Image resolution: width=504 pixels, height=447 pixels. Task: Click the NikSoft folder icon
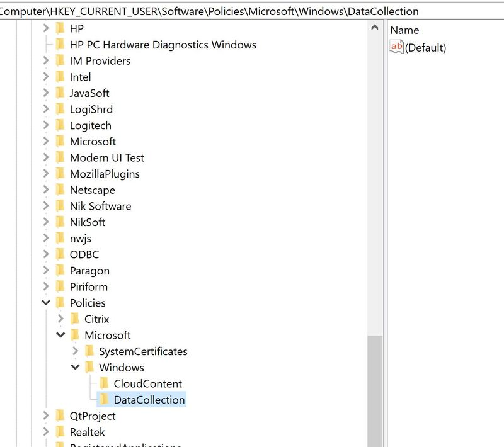[x=60, y=222]
